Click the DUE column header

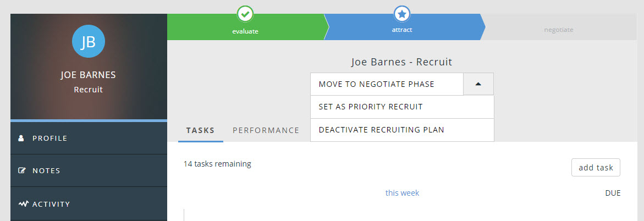(x=613, y=194)
